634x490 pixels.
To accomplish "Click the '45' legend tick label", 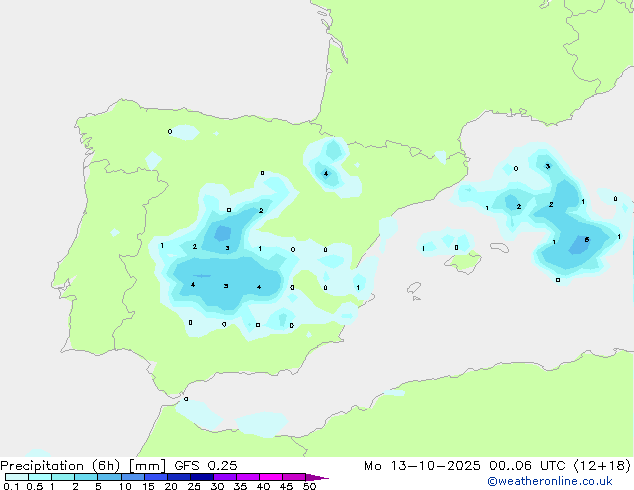I will click(286, 486).
